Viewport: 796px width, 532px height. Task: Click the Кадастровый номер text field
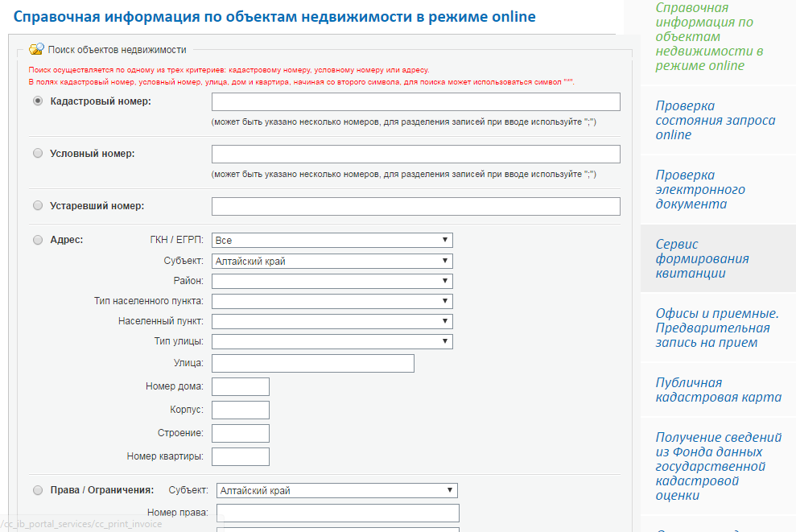click(415, 101)
